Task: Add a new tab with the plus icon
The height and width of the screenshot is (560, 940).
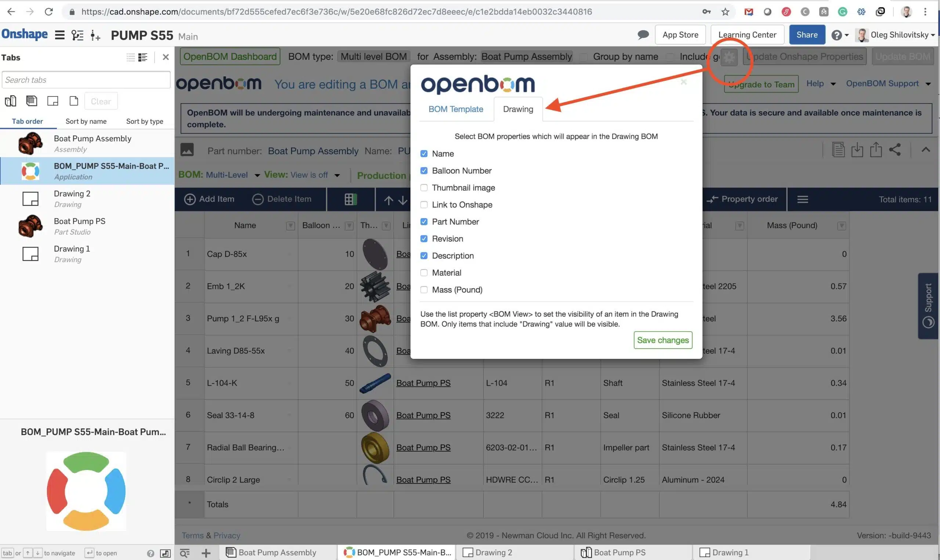Action: (206, 553)
